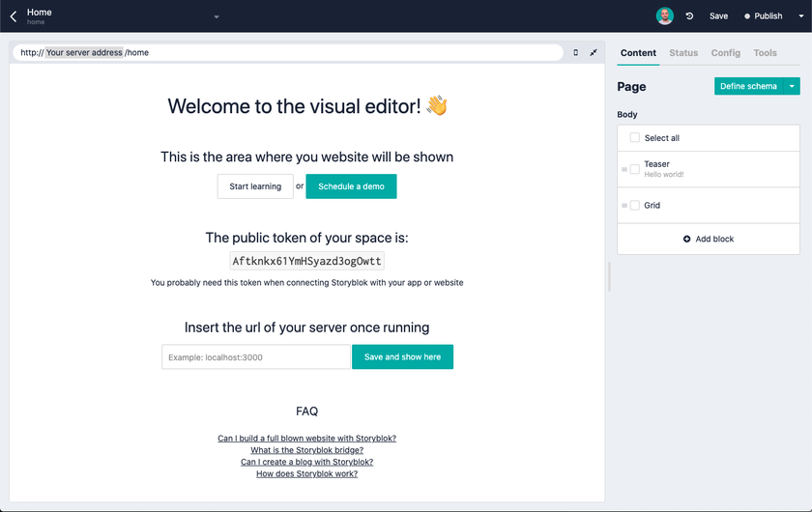Click the Add block button

coord(709,239)
